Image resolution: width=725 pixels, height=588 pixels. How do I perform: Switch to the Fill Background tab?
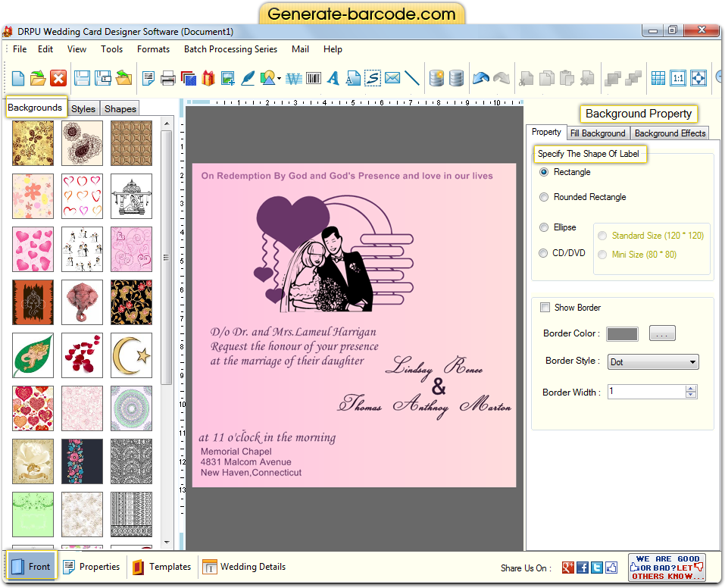pos(598,133)
